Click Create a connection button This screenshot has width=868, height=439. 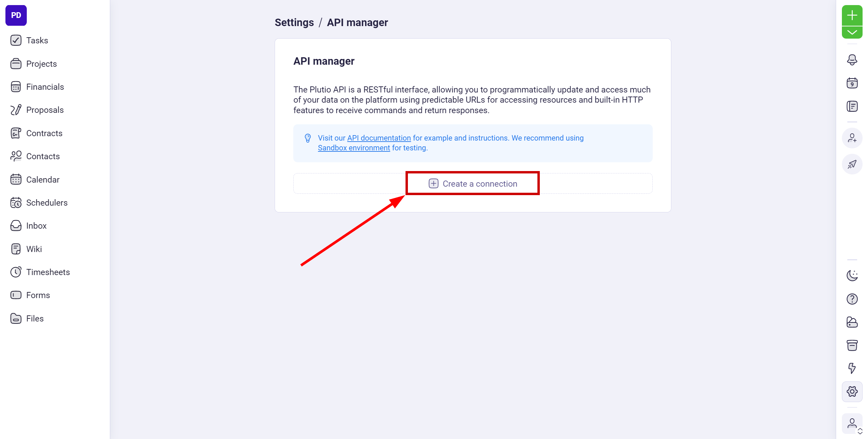pos(472,183)
